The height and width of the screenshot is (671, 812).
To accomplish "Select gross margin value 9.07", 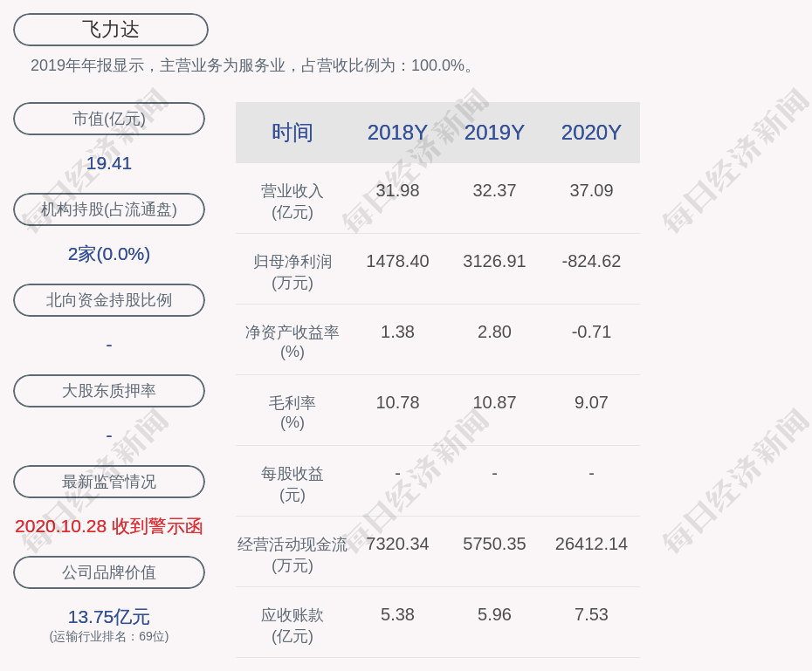I will pos(591,402).
